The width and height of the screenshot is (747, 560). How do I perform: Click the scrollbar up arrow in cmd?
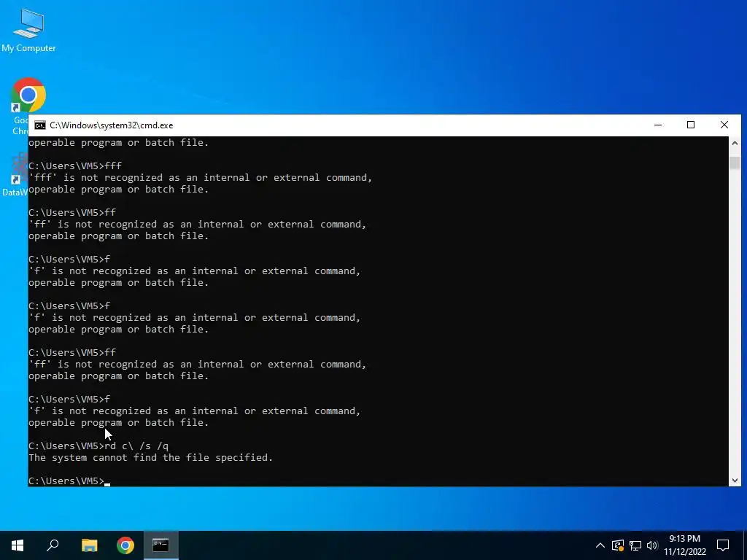[x=735, y=143]
